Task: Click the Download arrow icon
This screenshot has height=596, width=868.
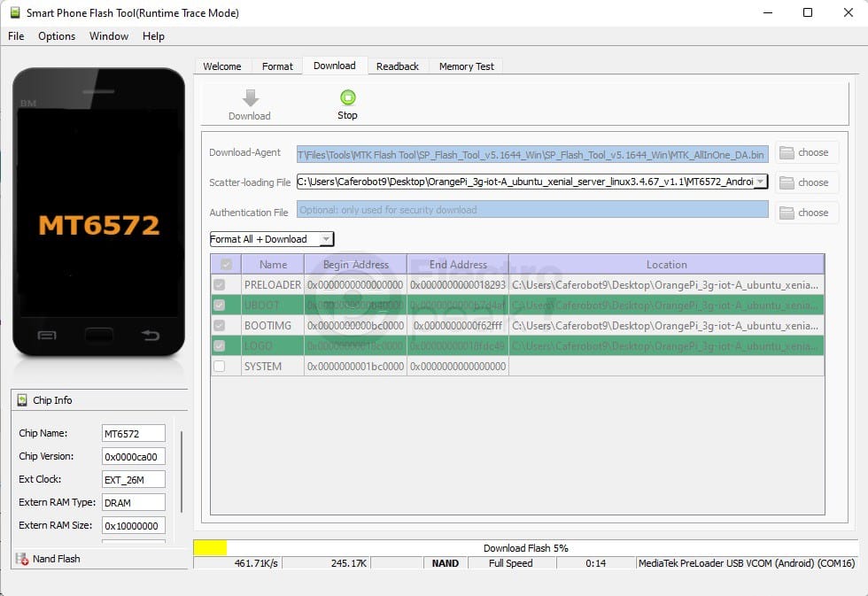Action: (250, 98)
